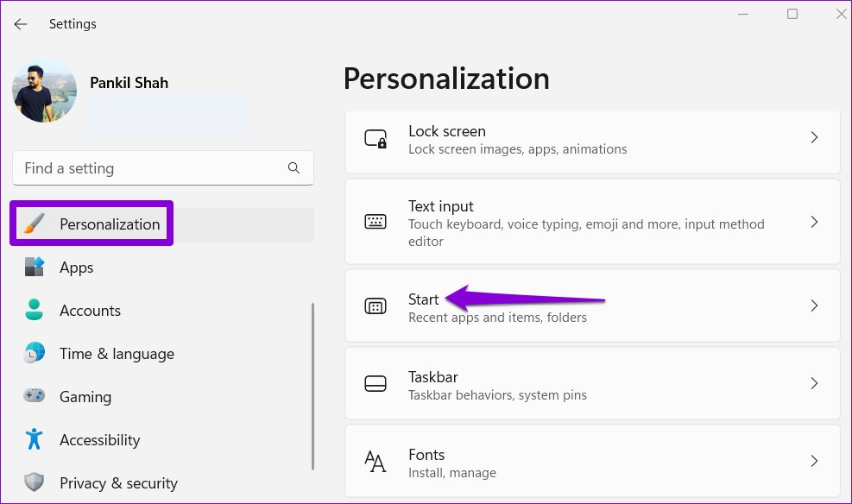Click the back arrow in Settings
The width and height of the screenshot is (852, 504).
point(21,24)
